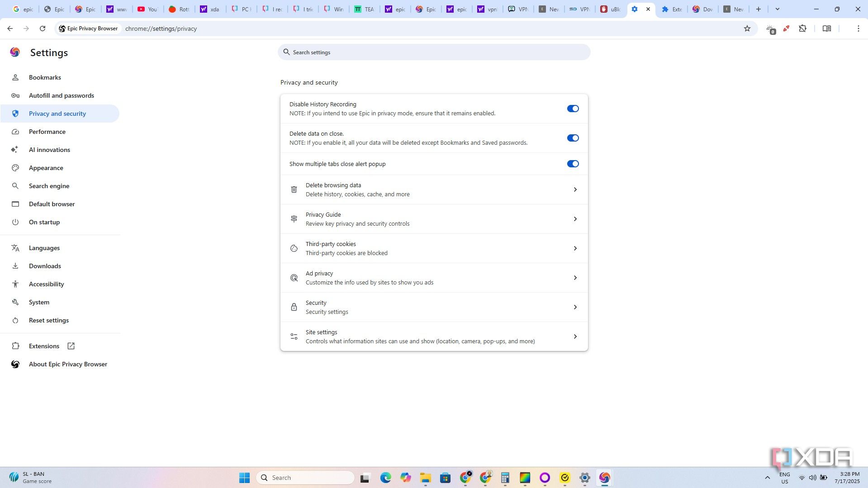Show hidden system tray icons
868x488 pixels.
[x=767, y=478]
